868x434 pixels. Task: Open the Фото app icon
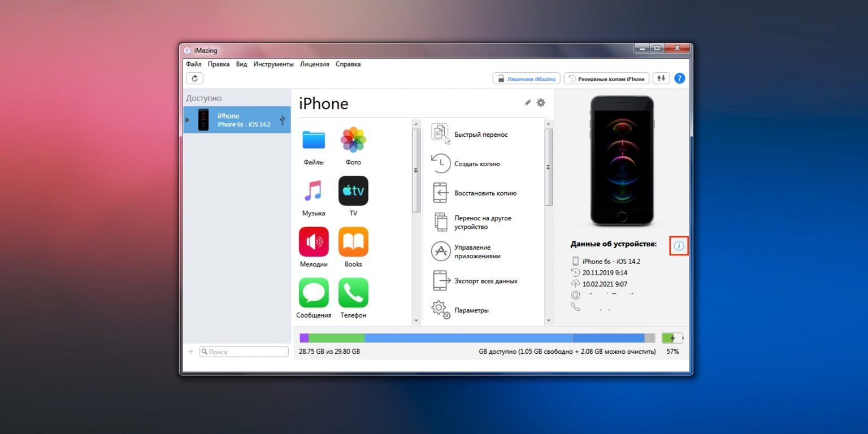pos(353,140)
